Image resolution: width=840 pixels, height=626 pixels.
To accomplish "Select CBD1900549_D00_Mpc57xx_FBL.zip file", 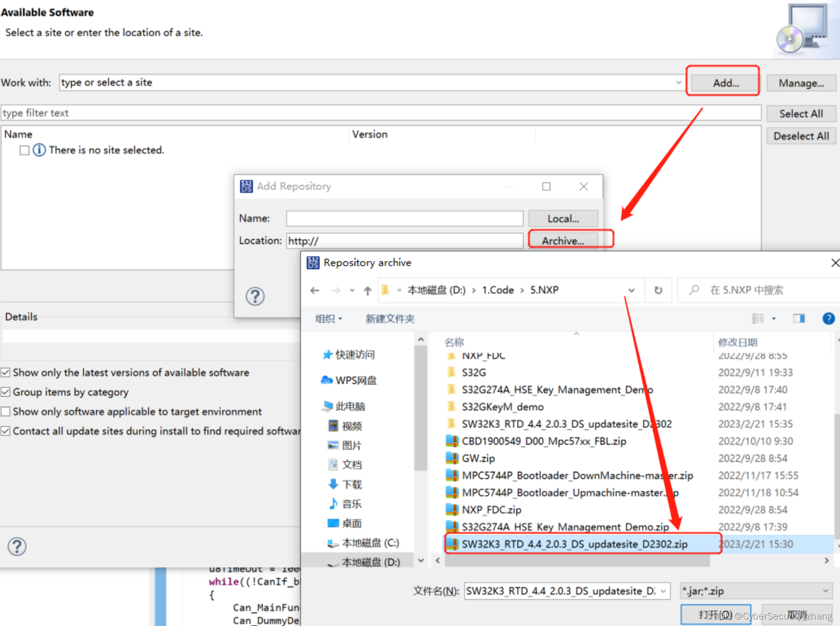I will click(x=536, y=441).
